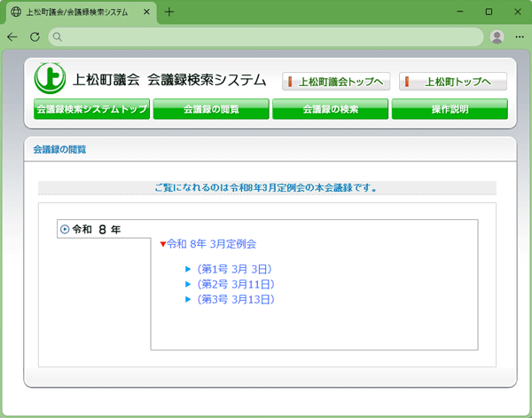Go to 上松町議会トップへ
The height and width of the screenshot is (418, 532).
[x=336, y=82]
